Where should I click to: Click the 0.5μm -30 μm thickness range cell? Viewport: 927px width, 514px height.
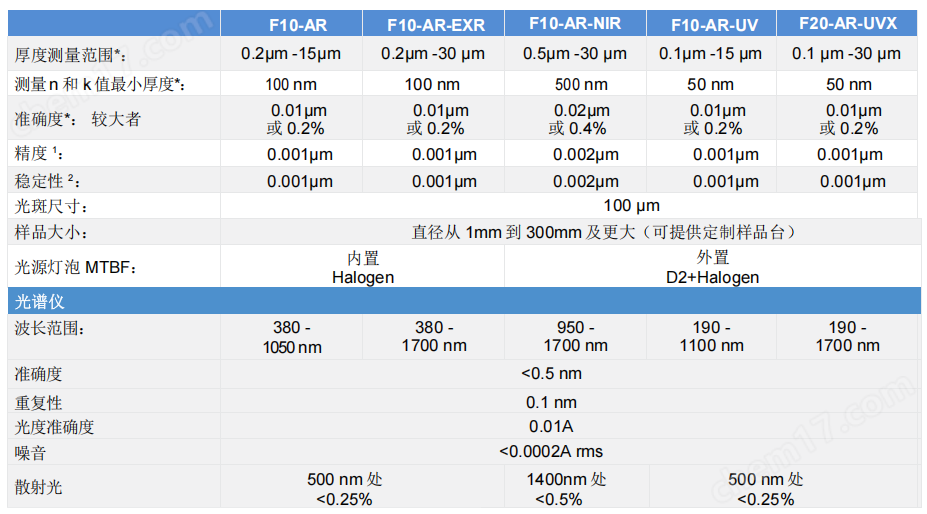(x=574, y=54)
